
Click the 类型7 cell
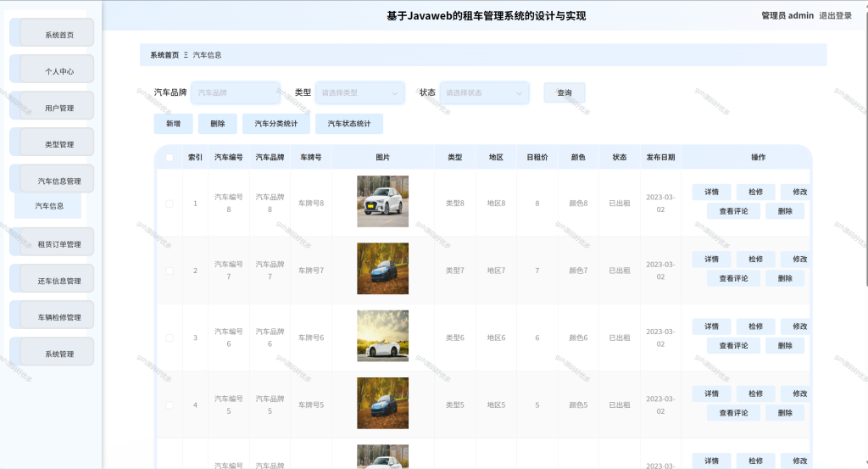[x=455, y=271]
